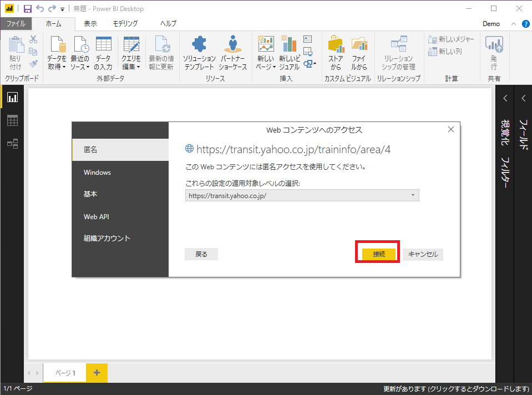Click the Demo account name
Screen dimensions: 532x395
(491, 24)
